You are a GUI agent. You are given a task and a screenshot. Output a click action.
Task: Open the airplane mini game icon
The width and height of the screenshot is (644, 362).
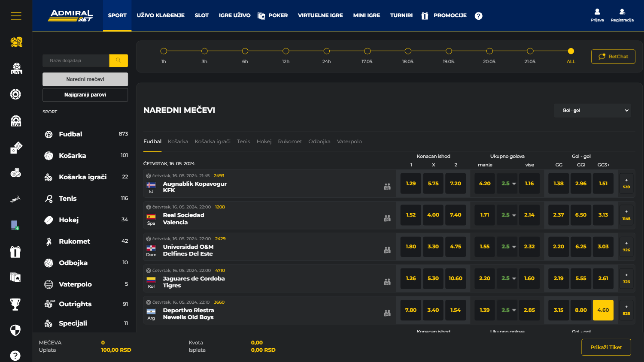15,199
